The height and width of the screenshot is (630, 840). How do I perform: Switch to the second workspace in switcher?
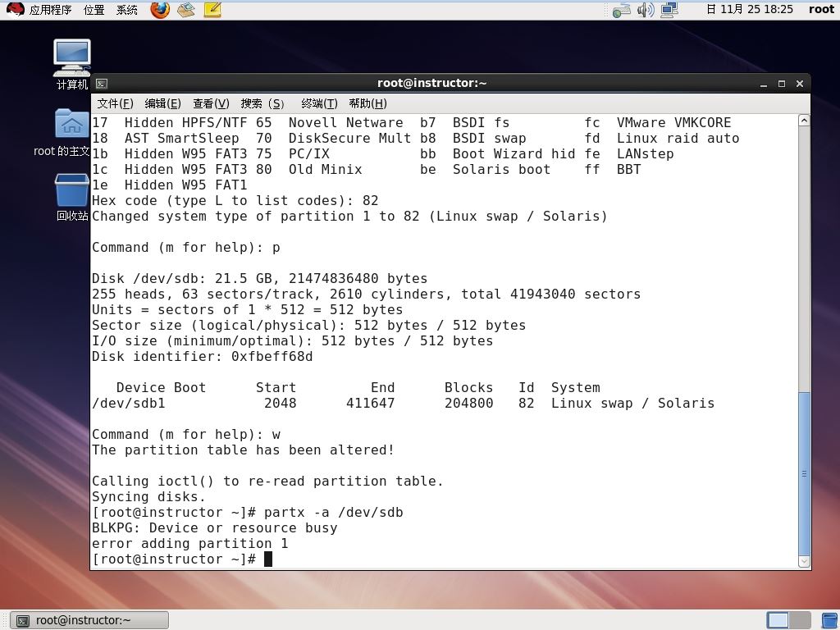pos(799,620)
